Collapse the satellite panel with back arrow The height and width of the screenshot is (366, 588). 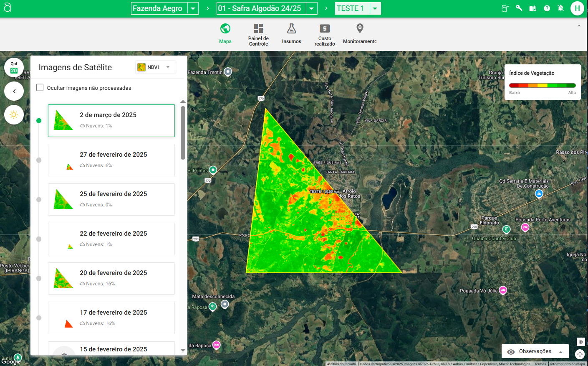click(x=14, y=91)
